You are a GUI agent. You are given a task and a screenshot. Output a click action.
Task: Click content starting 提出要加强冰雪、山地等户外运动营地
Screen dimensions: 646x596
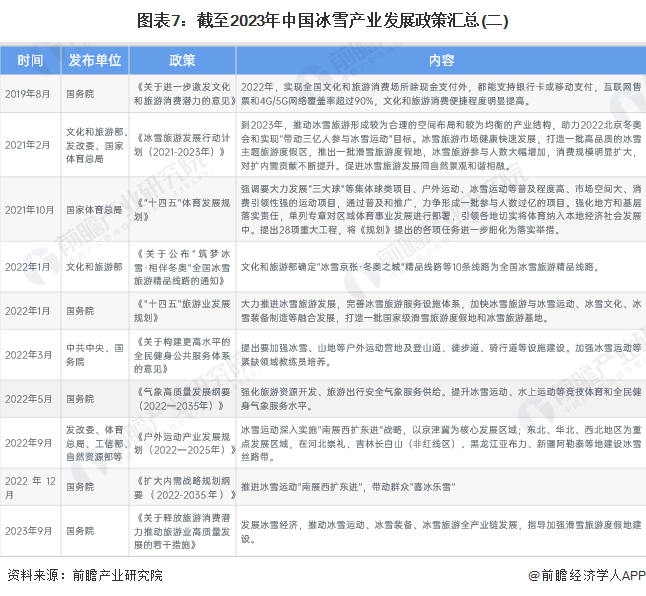(441, 355)
